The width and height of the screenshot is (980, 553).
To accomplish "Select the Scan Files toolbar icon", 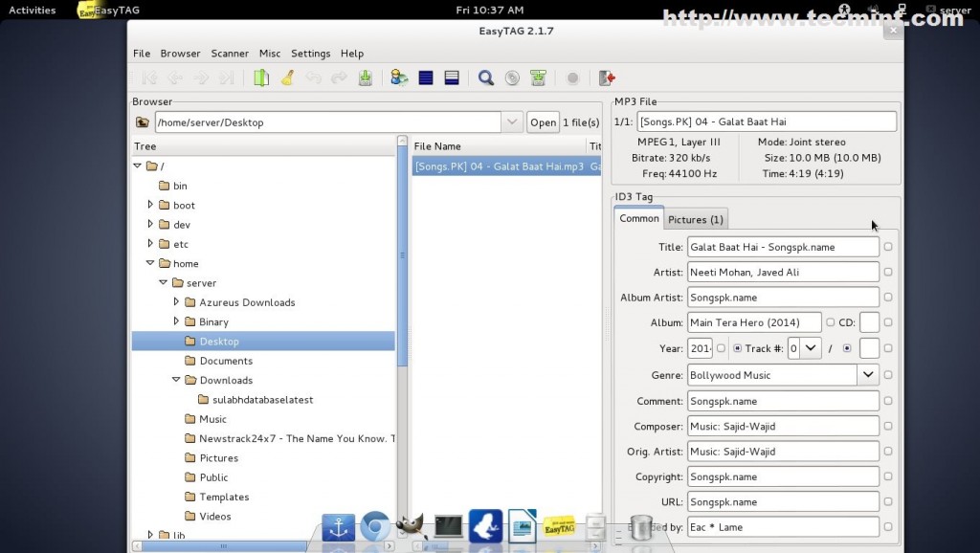I will coord(263,77).
